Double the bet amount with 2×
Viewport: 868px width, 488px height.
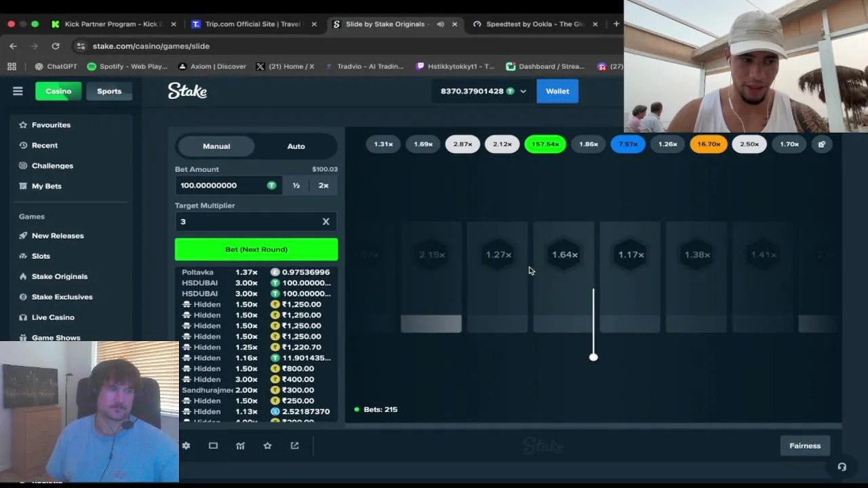click(x=323, y=185)
